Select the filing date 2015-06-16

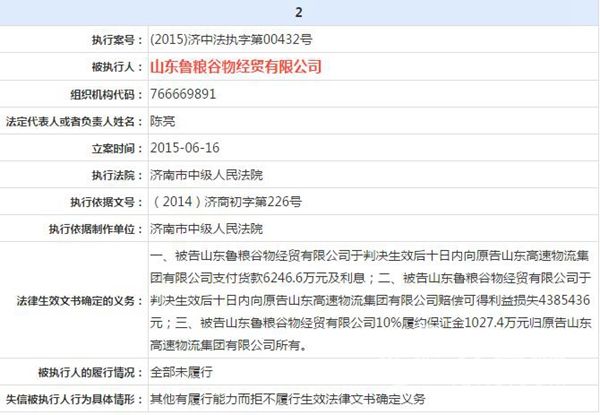[x=184, y=148]
